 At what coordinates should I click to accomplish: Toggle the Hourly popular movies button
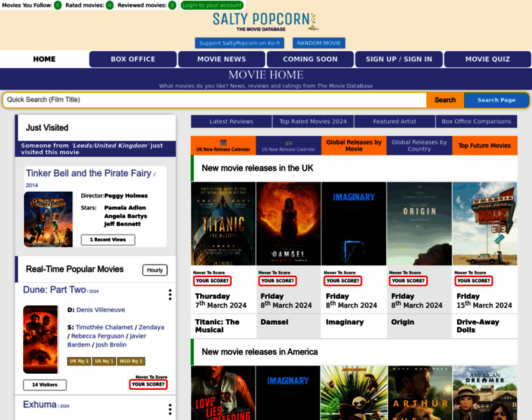point(155,270)
